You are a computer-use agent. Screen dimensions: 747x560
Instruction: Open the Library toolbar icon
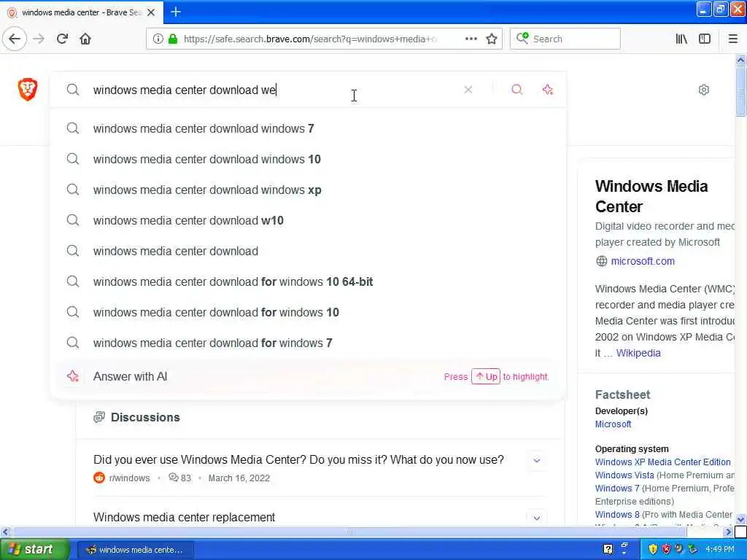pos(681,39)
